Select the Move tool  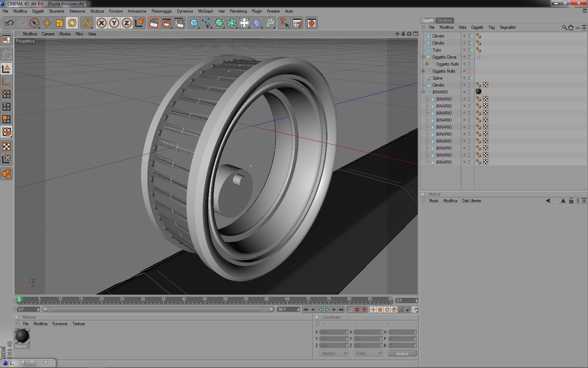[47, 23]
